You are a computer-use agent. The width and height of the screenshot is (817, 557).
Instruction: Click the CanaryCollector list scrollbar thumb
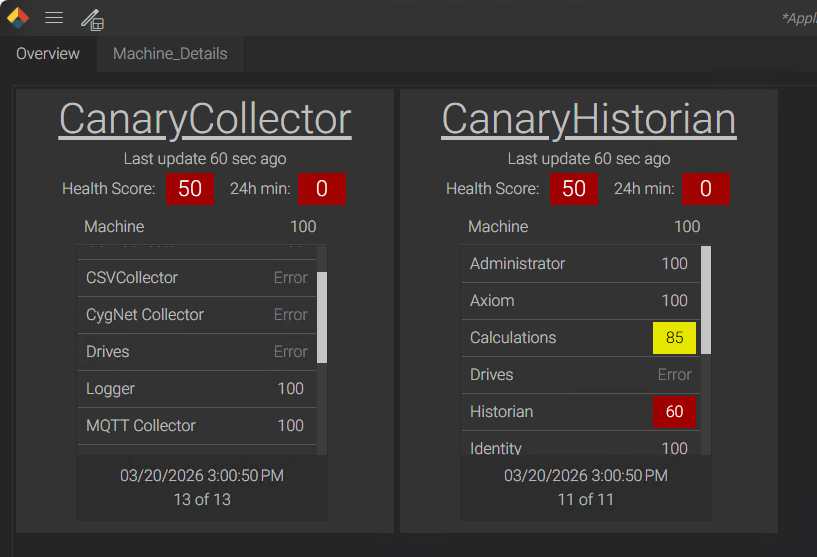322,317
